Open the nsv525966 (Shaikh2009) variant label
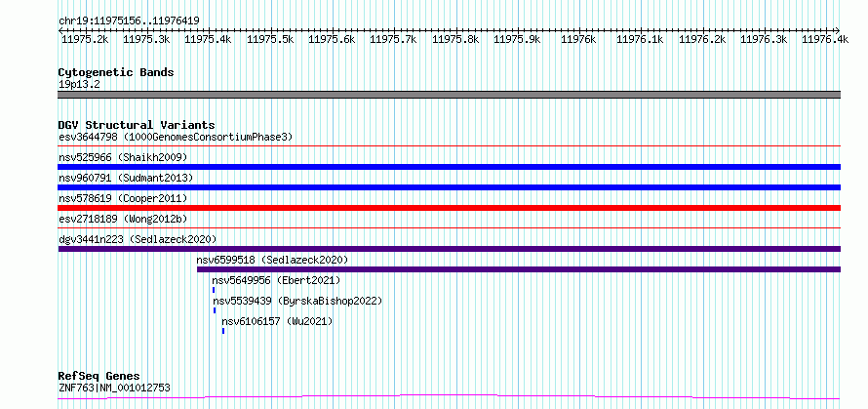Screen dimensions: 868x409 click(123, 157)
